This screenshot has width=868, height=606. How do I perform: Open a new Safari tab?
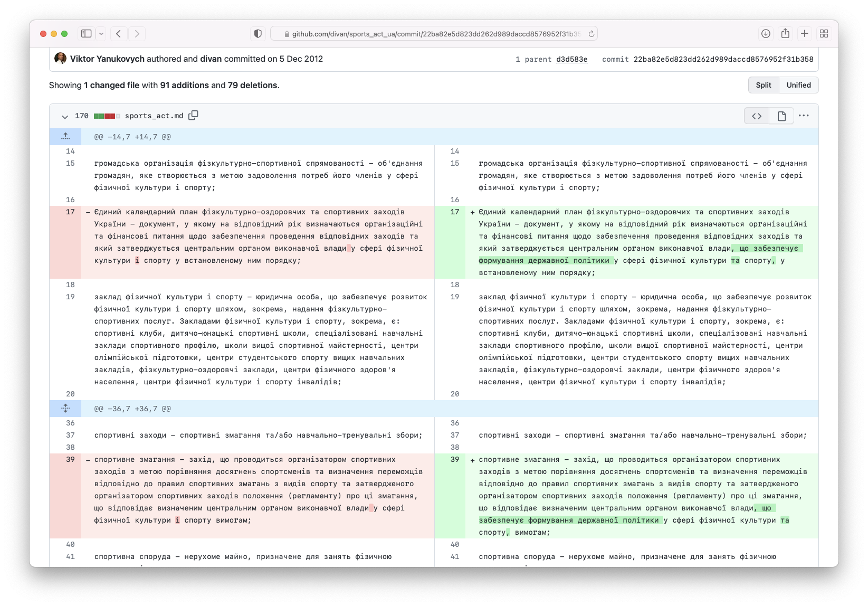point(804,34)
